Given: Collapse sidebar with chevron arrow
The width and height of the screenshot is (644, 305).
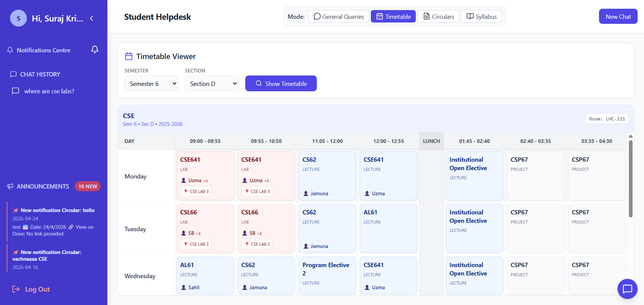Looking at the screenshot, I should pyautogui.click(x=92, y=18).
